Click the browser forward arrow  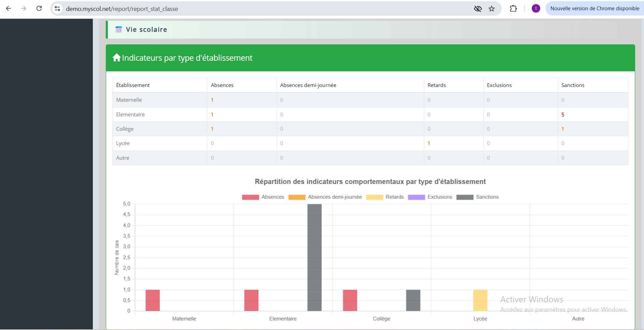coord(24,9)
